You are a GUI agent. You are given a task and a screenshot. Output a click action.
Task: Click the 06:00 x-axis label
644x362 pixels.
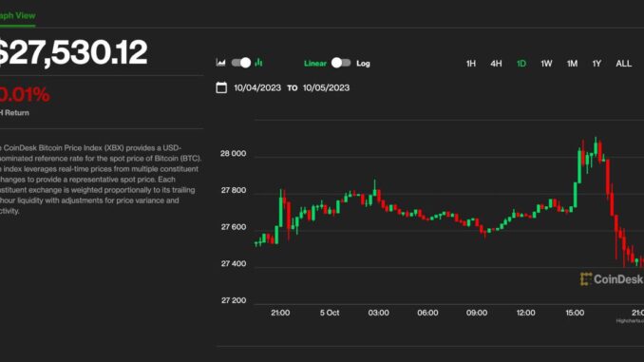[427, 313]
